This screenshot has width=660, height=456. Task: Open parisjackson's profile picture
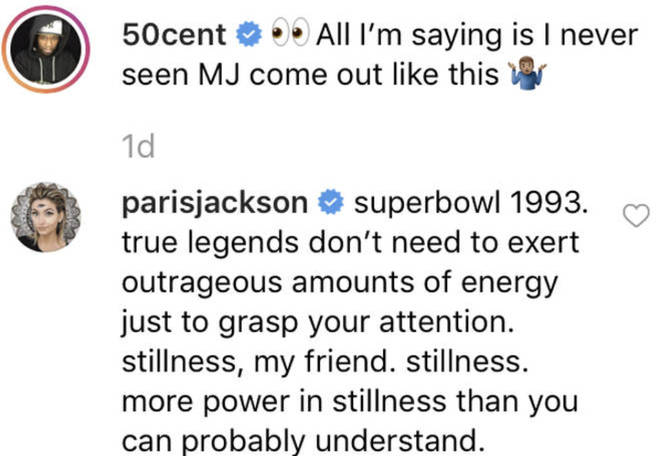point(46,217)
